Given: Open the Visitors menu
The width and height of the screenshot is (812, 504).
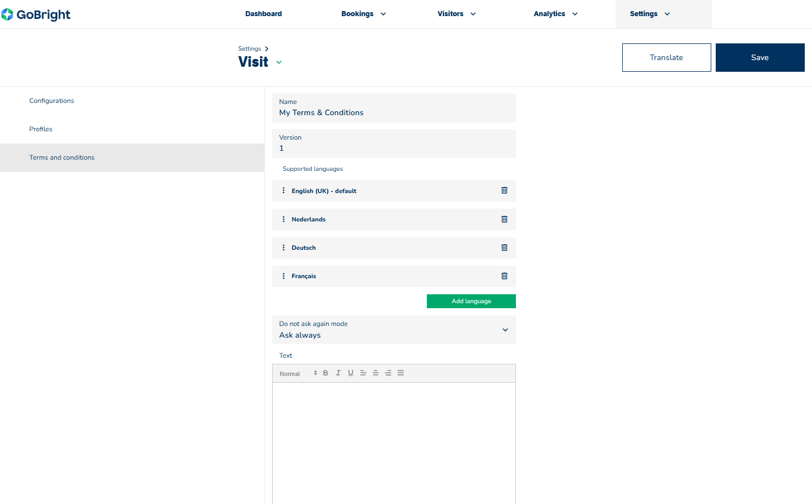Looking at the screenshot, I should coord(456,14).
